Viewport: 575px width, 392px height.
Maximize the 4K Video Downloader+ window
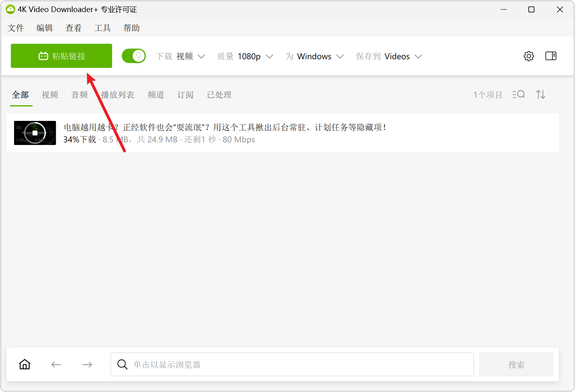tap(531, 9)
